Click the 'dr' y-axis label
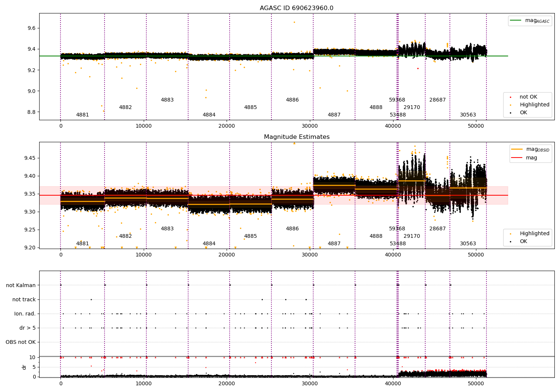The height and width of the screenshot is (392, 560). click(x=24, y=367)
